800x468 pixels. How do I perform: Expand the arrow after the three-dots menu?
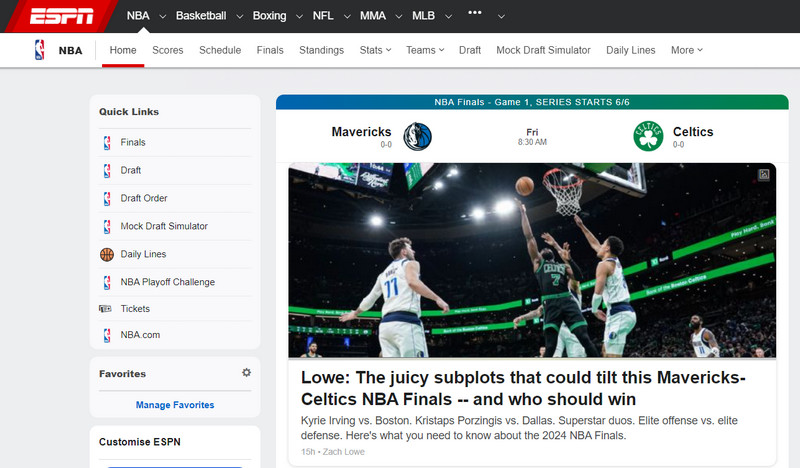502,16
